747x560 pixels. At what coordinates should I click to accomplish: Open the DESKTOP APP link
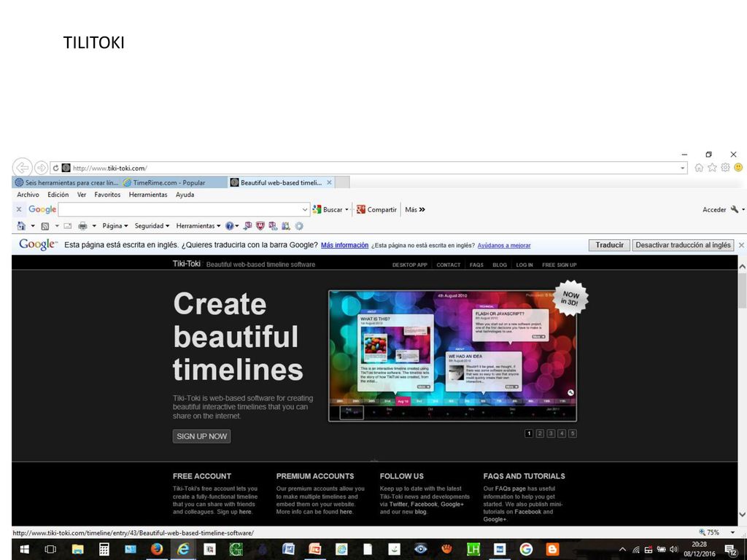pos(410,265)
